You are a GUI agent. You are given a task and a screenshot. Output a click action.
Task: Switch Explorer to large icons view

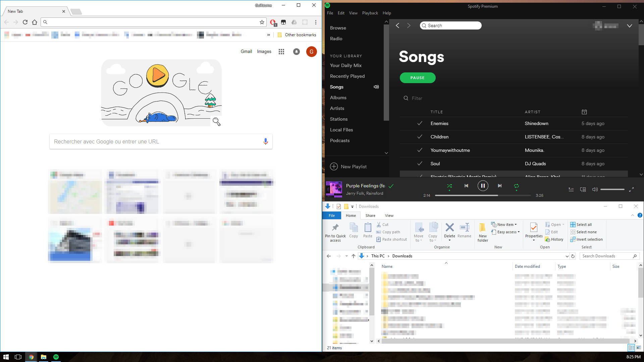pos(638,348)
